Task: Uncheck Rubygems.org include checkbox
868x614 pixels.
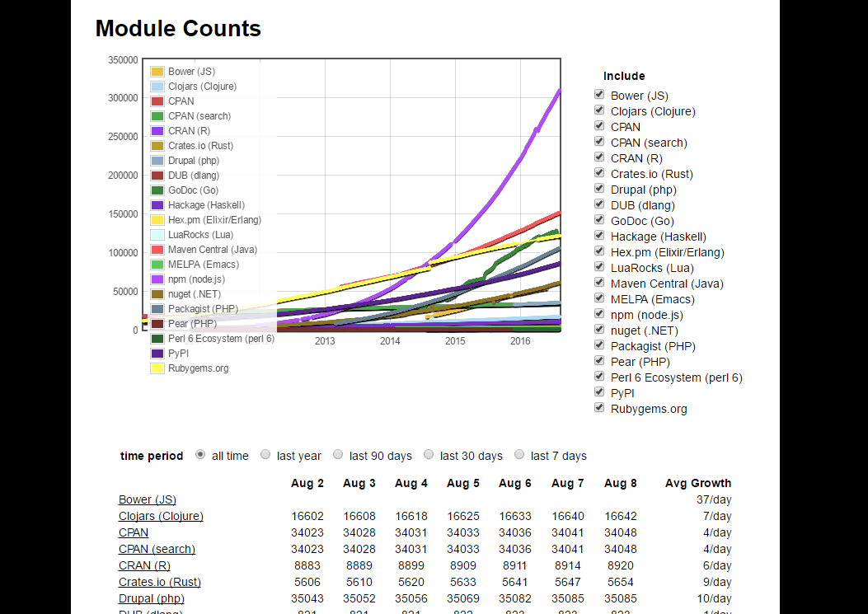Action: (599, 407)
